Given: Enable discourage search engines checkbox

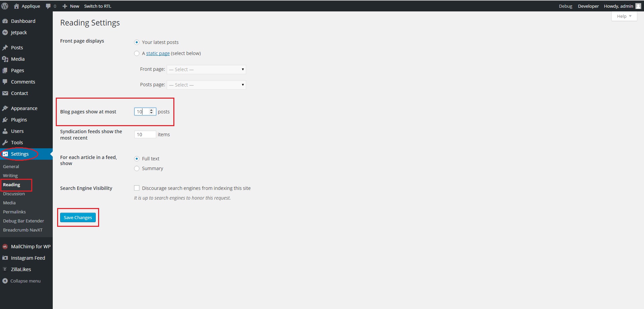Looking at the screenshot, I should 137,188.
